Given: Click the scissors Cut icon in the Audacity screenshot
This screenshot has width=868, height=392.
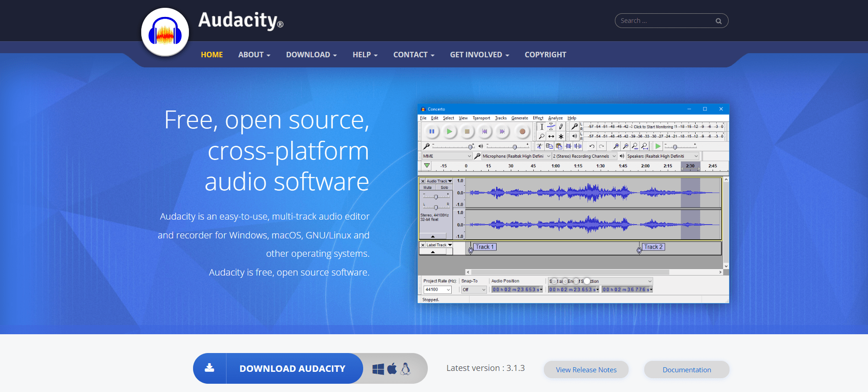Looking at the screenshot, I should (540, 146).
